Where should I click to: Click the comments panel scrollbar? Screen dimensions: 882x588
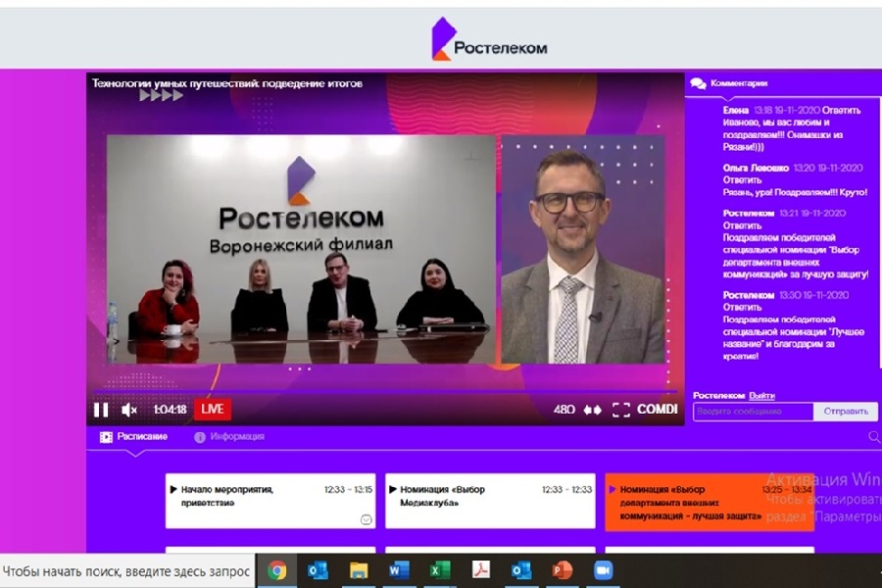click(x=879, y=233)
